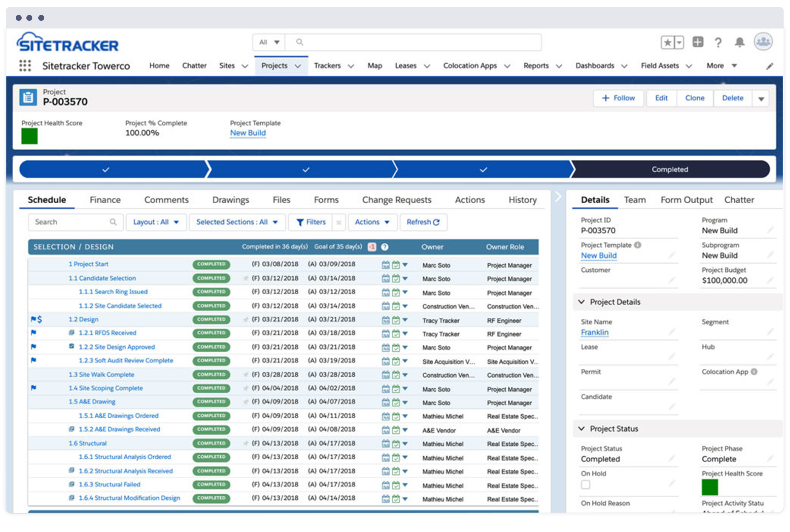Click green Project Health Score swatch in header
790x532 pixels.
pyautogui.click(x=29, y=136)
